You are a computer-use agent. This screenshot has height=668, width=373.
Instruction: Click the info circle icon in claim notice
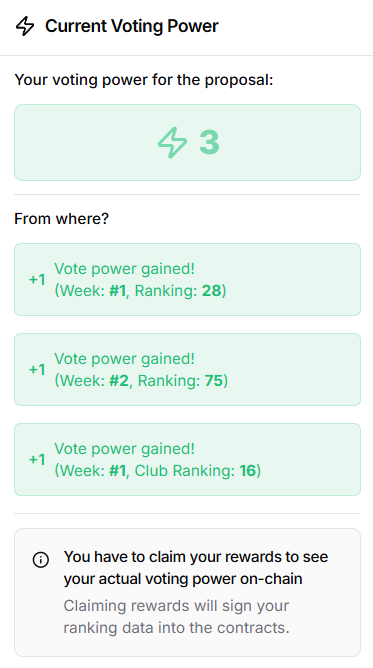point(41,559)
